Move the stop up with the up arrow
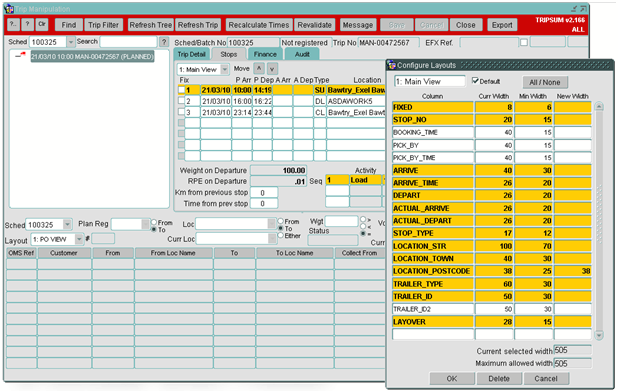Image resolution: width=618 pixels, height=391 pixels. pyautogui.click(x=259, y=69)
